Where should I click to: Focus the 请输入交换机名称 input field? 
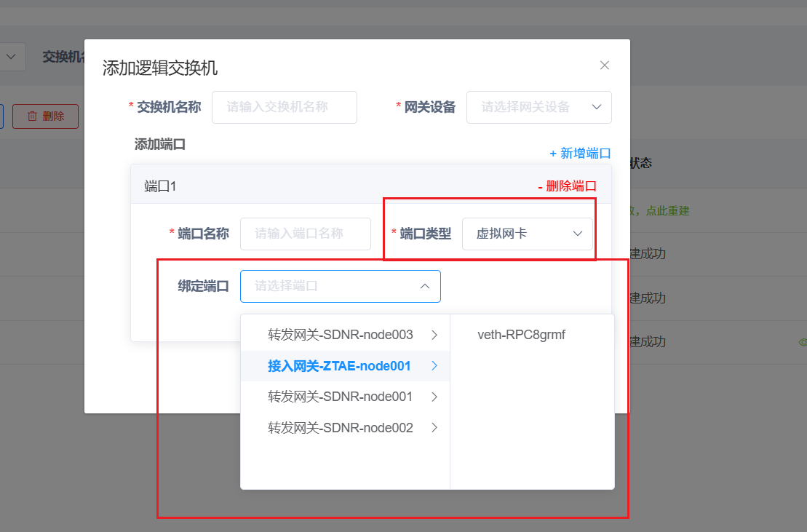(284, 107)
